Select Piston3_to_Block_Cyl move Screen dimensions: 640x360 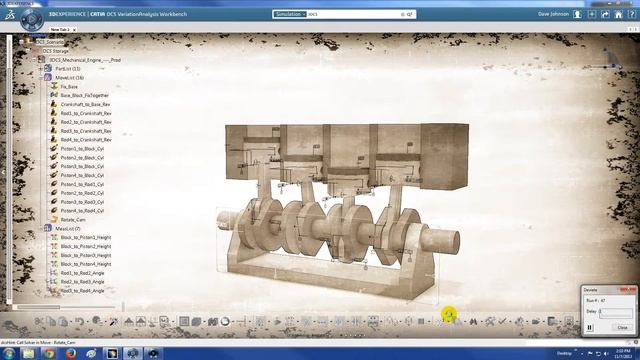82,167
